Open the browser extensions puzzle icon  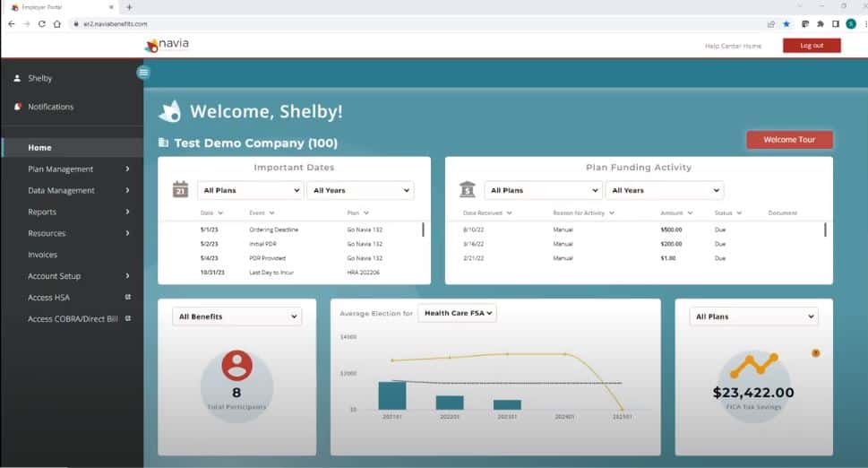821,24
